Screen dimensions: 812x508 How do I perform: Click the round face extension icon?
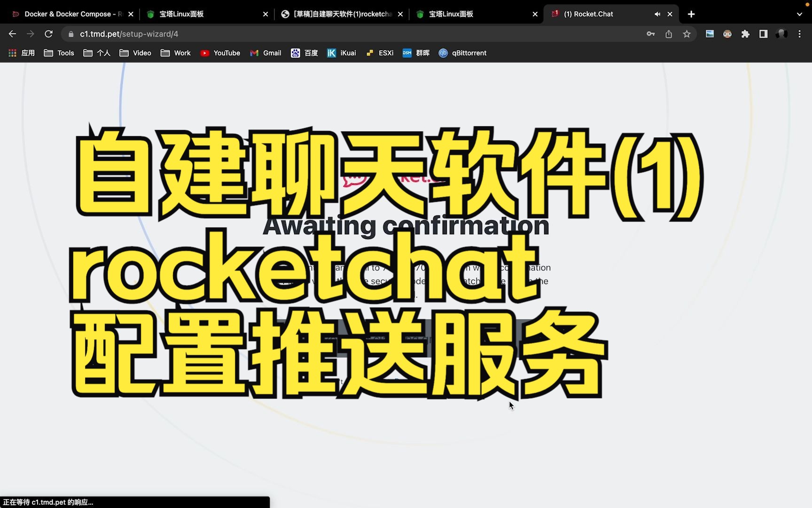click(x=727, y=34)
